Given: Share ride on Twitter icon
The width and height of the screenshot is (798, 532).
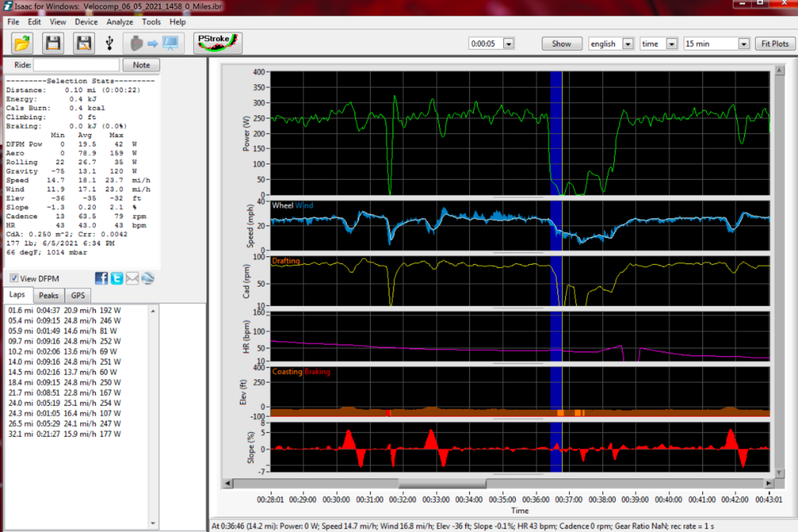Looking at the screenshot, I should (x=117, y=278).
